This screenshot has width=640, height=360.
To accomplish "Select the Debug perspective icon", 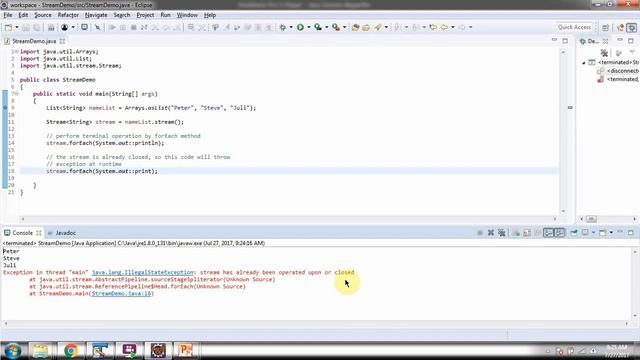I will tap(632, 27).
